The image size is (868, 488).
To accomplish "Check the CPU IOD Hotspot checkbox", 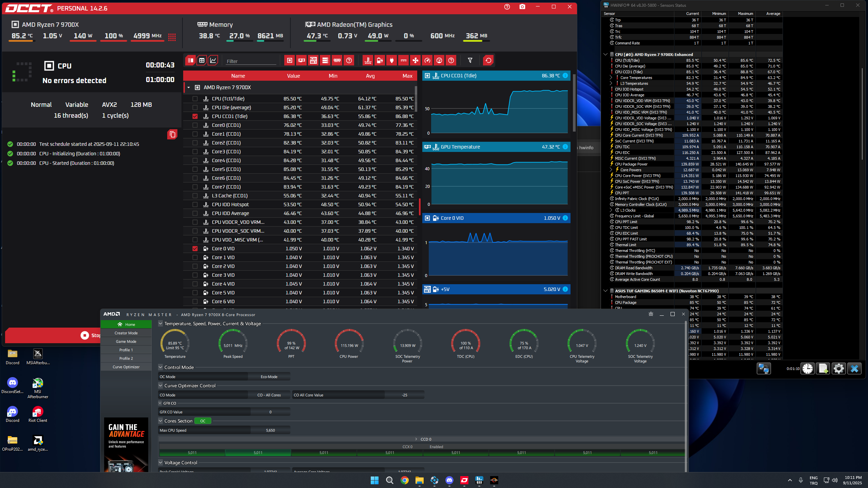I will [x=195, y=204].
